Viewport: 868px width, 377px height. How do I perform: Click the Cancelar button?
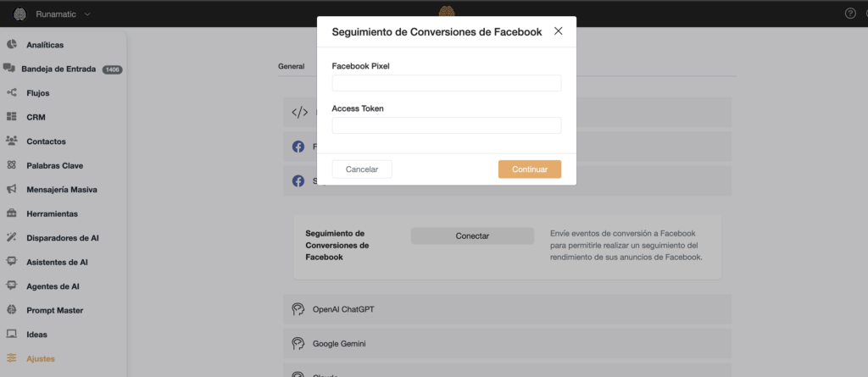click(362, 169)
